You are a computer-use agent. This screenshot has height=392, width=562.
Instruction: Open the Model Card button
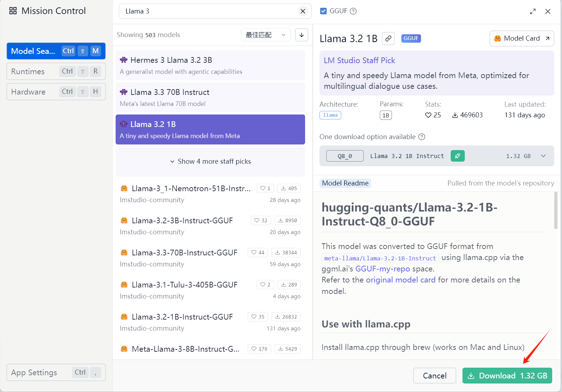coord(522,39)
